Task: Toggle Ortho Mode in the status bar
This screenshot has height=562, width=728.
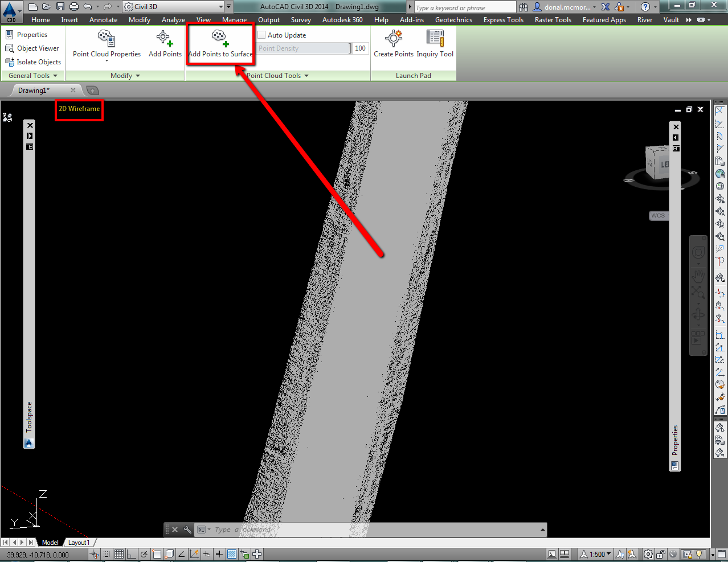Action: coord(132,554)
